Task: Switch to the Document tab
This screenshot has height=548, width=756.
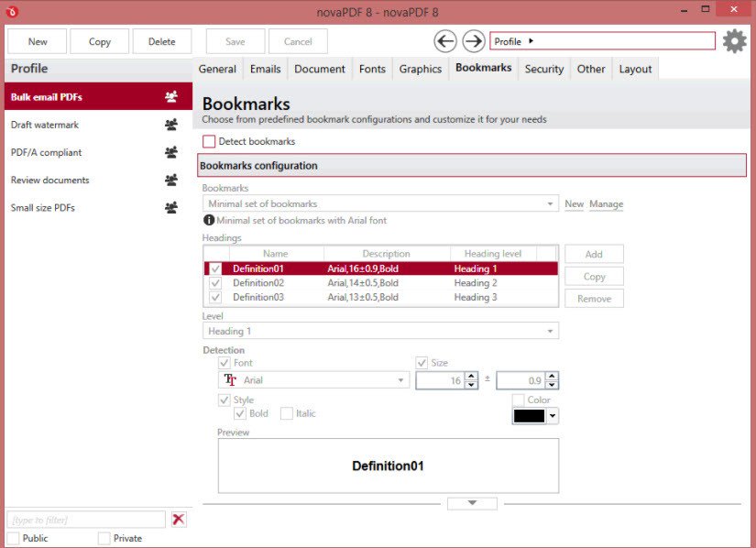Action: (320, 69)
